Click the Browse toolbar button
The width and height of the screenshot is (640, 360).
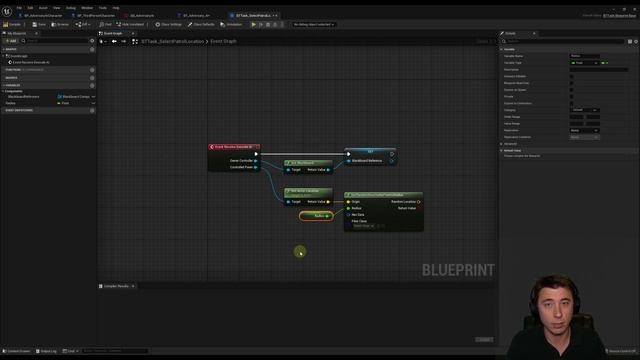pyautogui.click(x=60, y=24)
